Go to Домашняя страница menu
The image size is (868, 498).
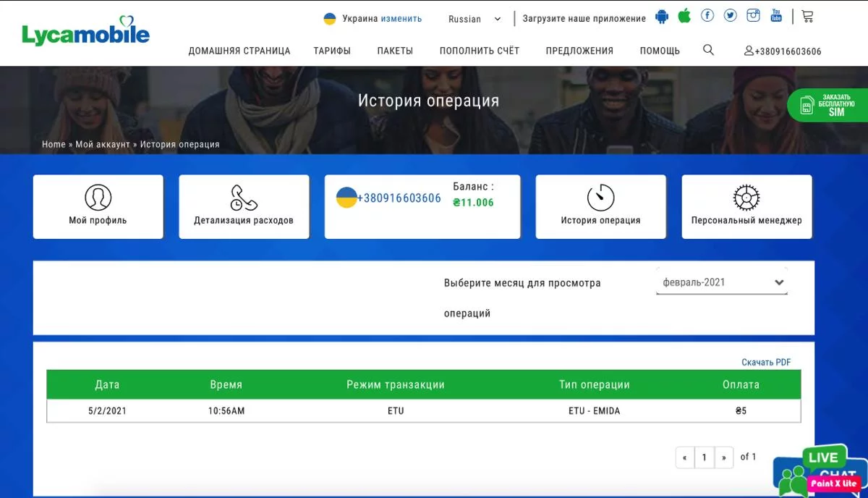[239, 51]
